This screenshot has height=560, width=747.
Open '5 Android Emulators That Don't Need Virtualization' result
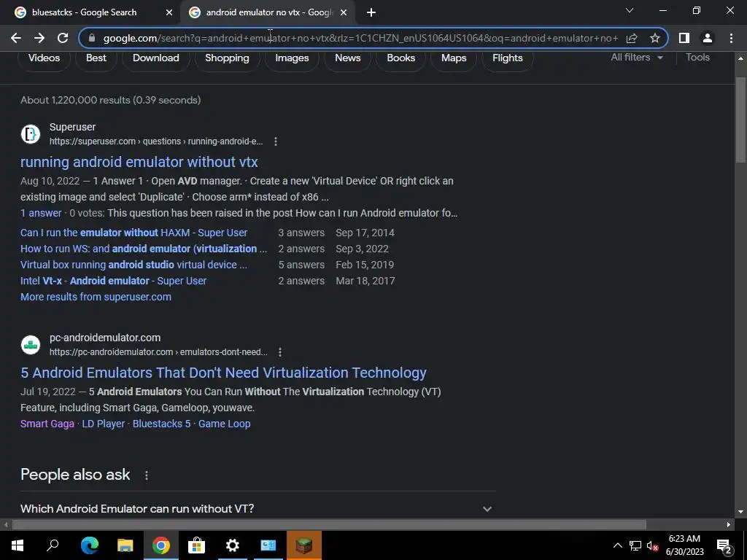[223, 373]
